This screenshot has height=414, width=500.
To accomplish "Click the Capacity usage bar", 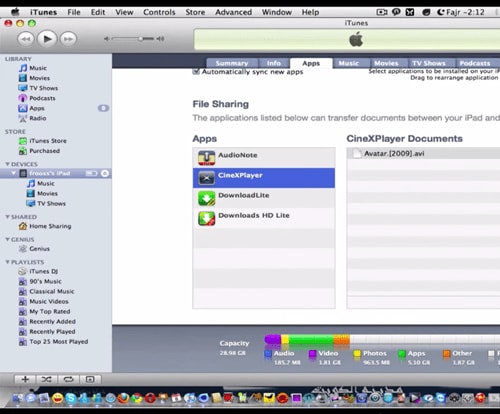I will (382, 340).
